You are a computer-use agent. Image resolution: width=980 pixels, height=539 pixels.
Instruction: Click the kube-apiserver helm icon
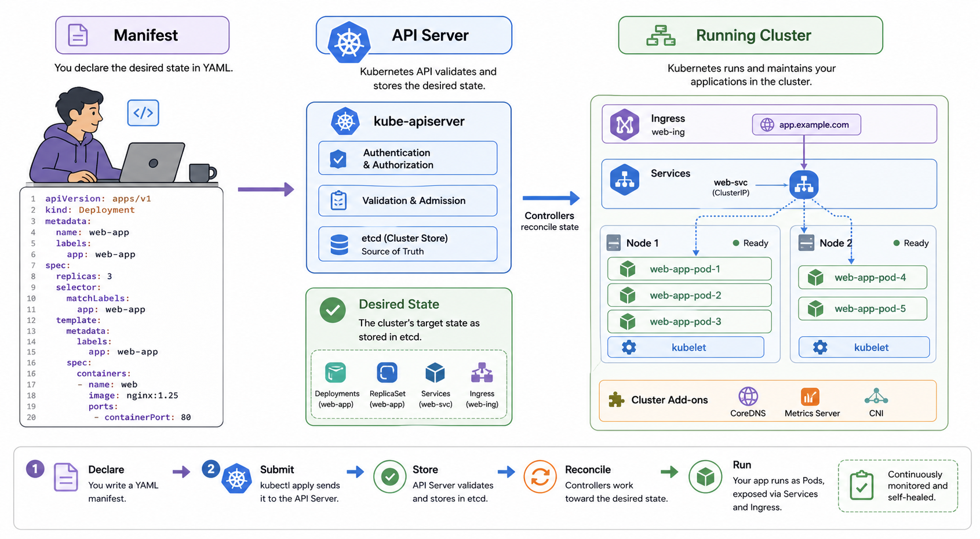pyautogui.click(x=345, y=121)
